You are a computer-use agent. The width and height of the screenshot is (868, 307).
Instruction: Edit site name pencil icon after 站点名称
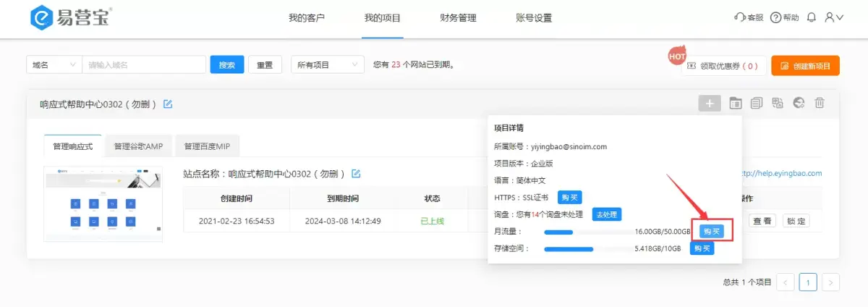point(356,174)
